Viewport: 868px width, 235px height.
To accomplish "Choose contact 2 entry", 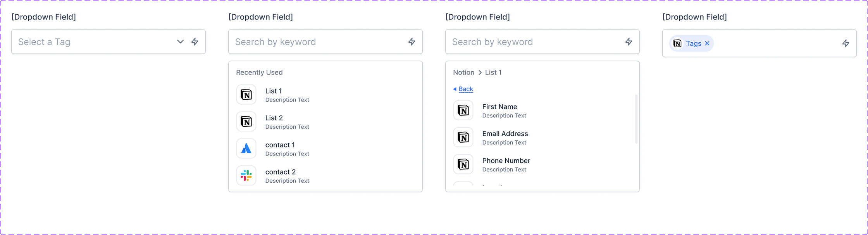I will (325, 176).
